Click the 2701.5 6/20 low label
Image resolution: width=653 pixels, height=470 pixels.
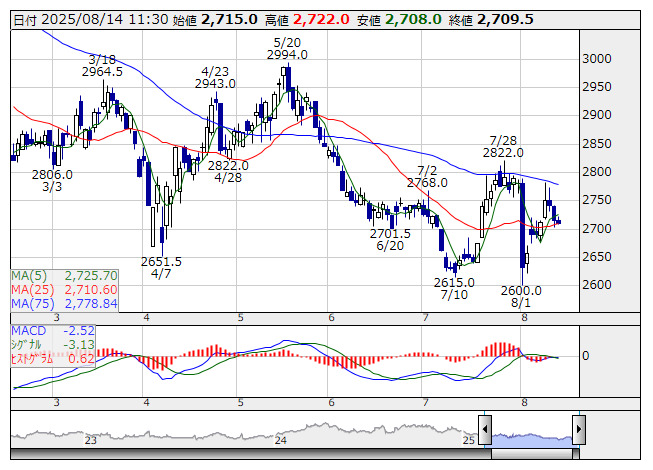(x=390, y=240)
